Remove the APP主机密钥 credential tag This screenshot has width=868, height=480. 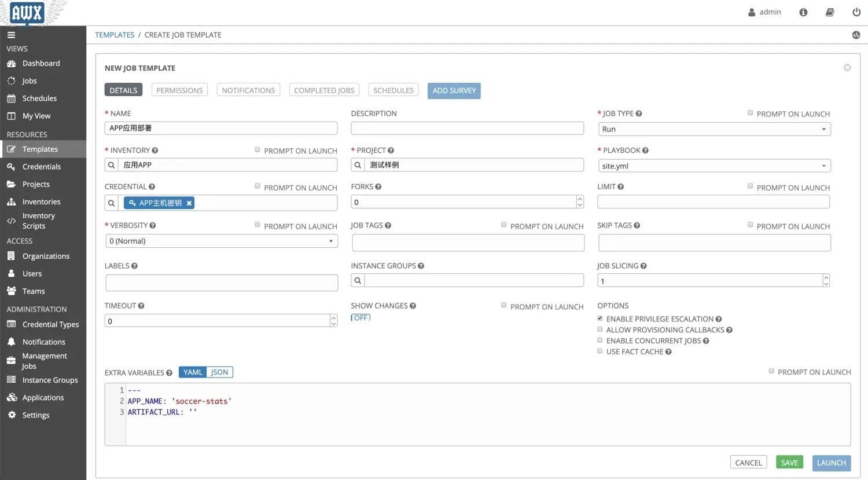pyautogui.click(x=189, y=203)
